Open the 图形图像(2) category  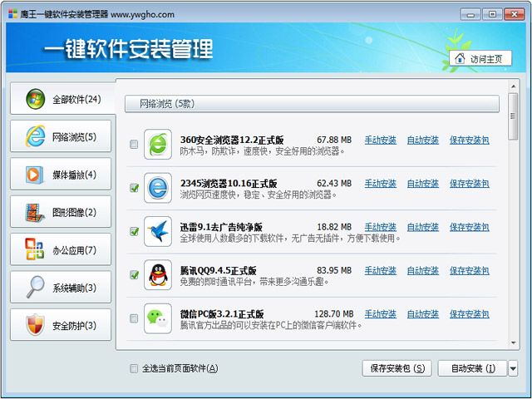(x=61, y=212)
